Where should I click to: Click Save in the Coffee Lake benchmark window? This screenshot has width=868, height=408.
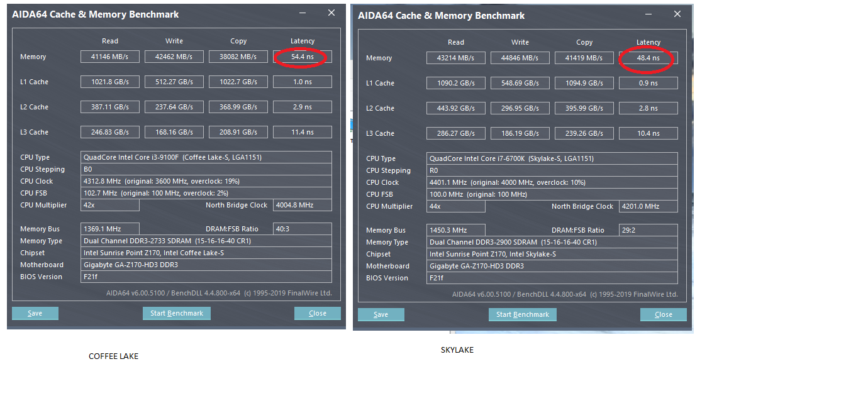coord(35,313)
